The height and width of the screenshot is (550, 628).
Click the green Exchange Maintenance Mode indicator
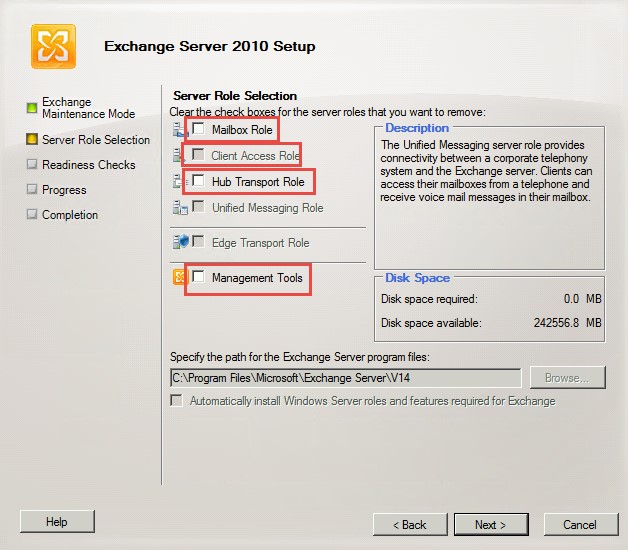(x=32, y=107)
